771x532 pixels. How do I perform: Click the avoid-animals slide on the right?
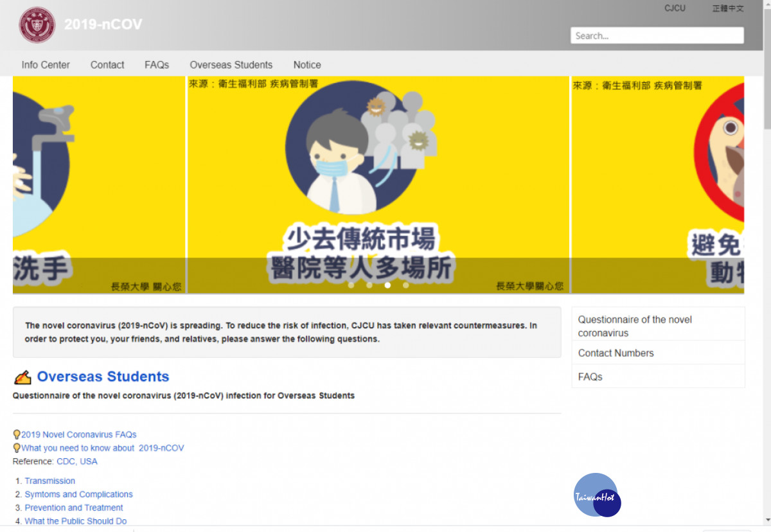tap(658, 185)
